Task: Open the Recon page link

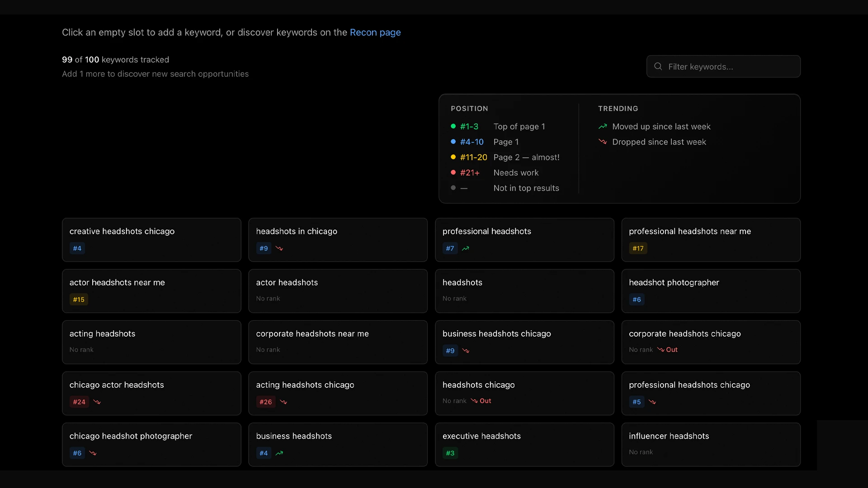Action: point(375,33)
